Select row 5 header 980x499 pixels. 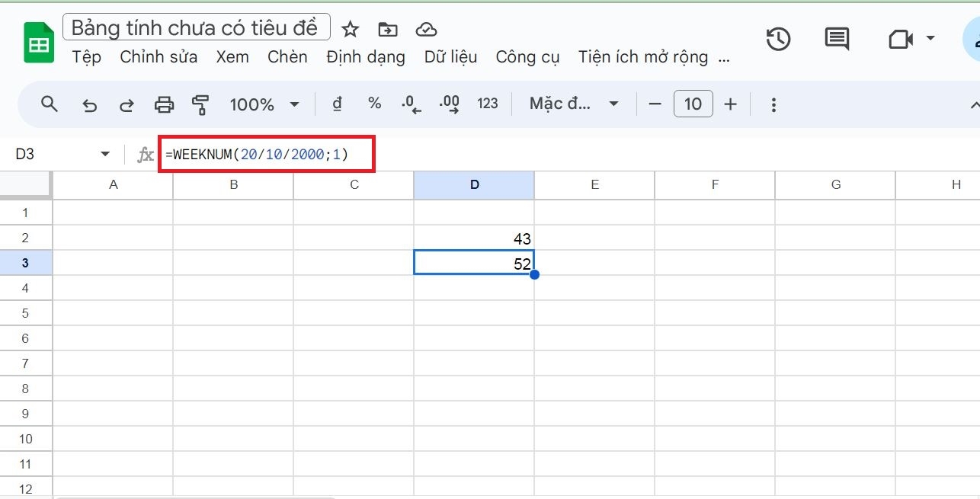click(x=26, y=313)
